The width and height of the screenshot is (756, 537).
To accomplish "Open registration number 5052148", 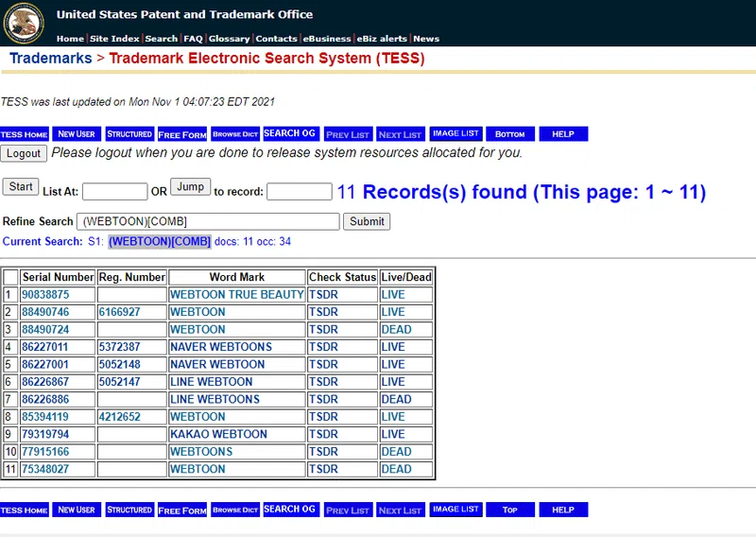I will click(x=120, y=364).
